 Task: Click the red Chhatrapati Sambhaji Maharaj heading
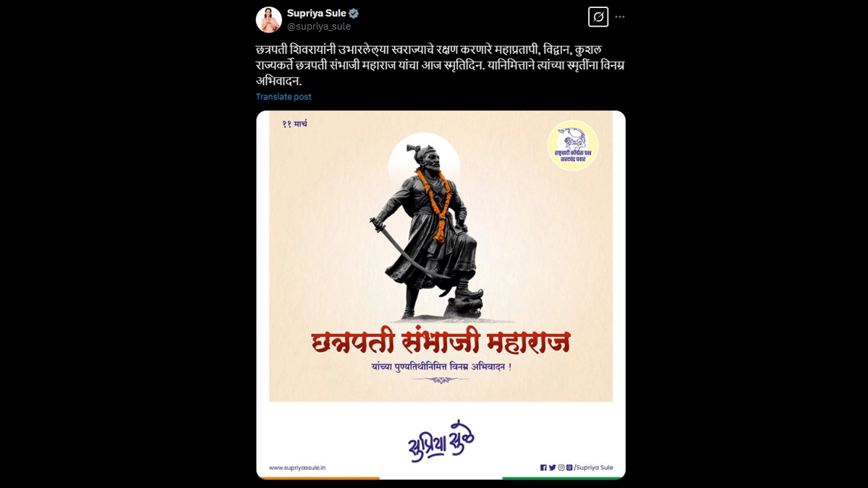click(x=441, y=343)
